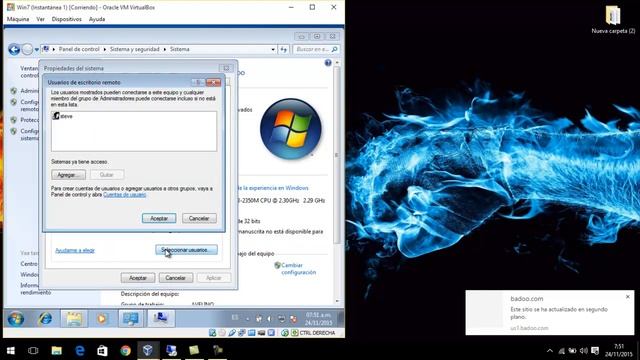Open Task View on the host taskbar
Viewport: 640px width, 360px height.
pos(33,350)
